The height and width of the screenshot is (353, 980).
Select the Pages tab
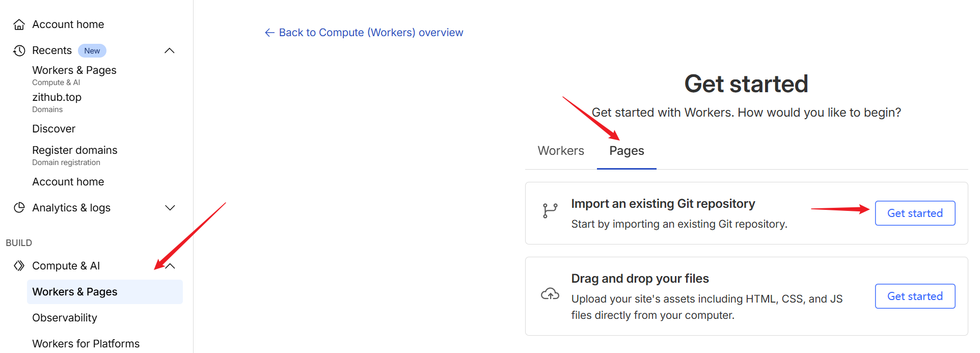pyautogui.click(x=627, y=151)
